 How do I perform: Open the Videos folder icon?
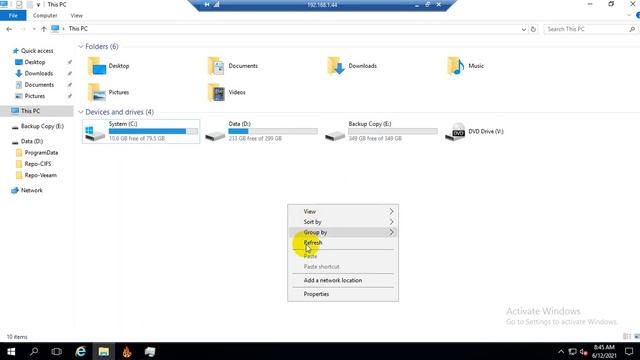tap(216, 92)
